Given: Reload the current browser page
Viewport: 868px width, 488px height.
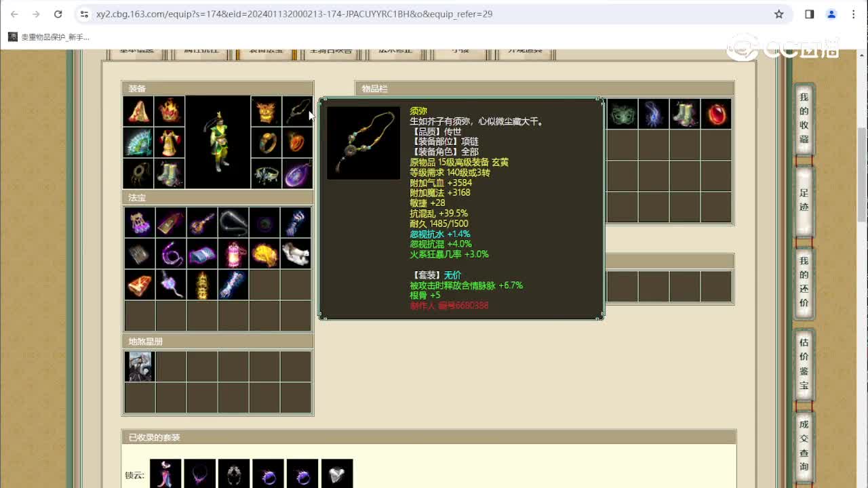Looking at the screenshot, I should [58, 14].
